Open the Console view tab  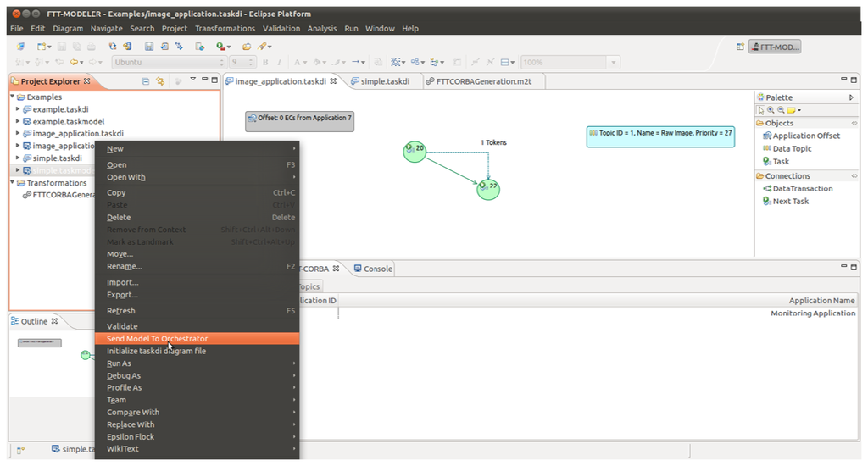pos(377,269)
